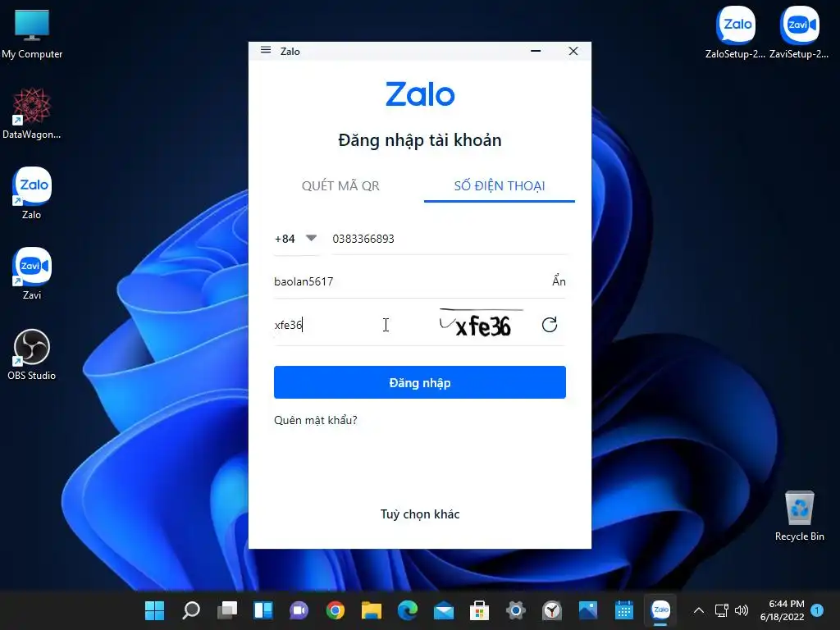Open Task View in taskbar
The width and height of the screenshot is (840, 630).
(x=227, y=610)
